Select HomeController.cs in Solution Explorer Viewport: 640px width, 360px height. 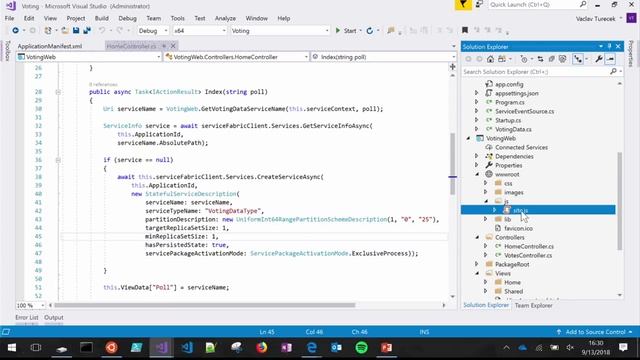coord(529,246)
